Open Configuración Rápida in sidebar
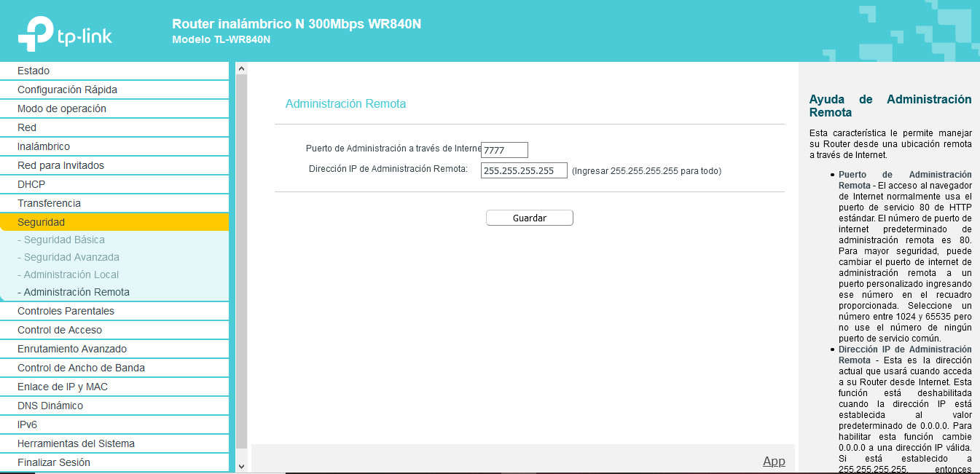The width and height of the screenshot is (980, 474). (67, 90)
